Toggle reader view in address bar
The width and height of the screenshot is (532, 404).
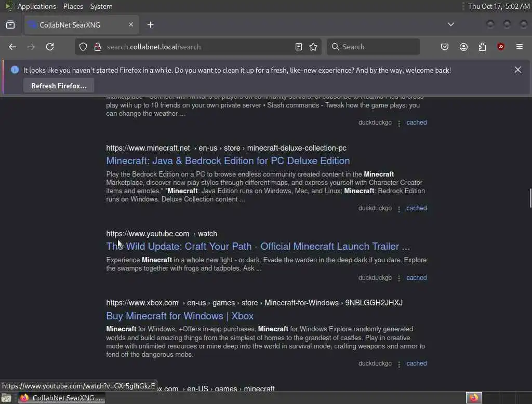tap(299, 47)
